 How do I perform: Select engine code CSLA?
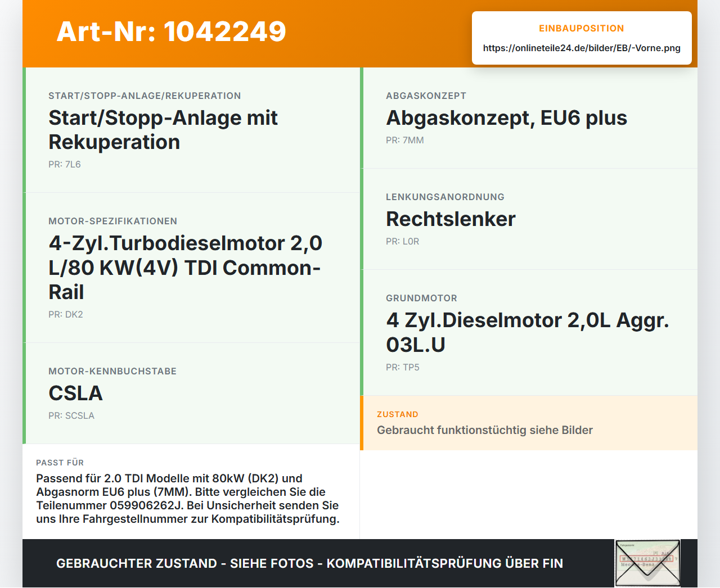(x=76, y=393)
